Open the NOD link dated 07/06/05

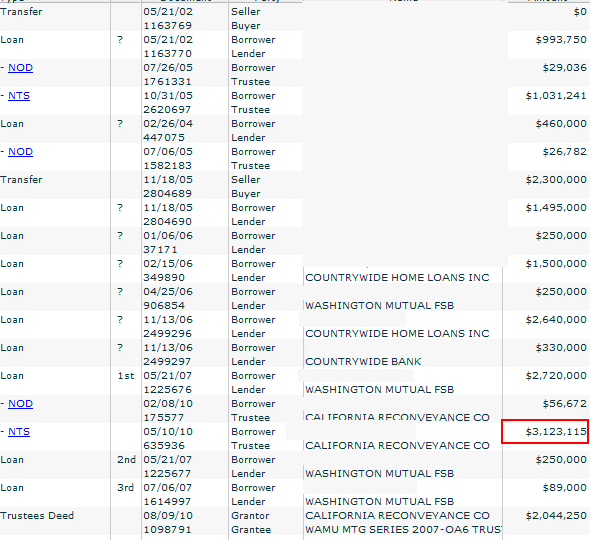(x=20, y=152)
